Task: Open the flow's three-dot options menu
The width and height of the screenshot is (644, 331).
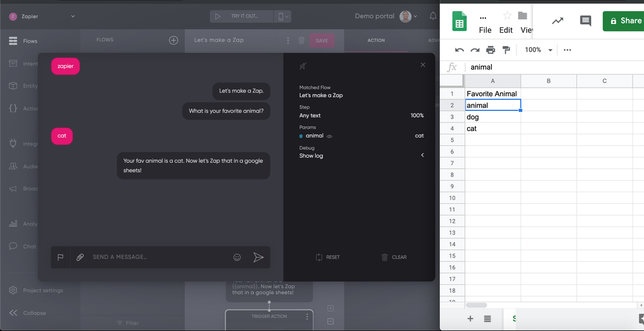Action: click(x=288, y=40)
